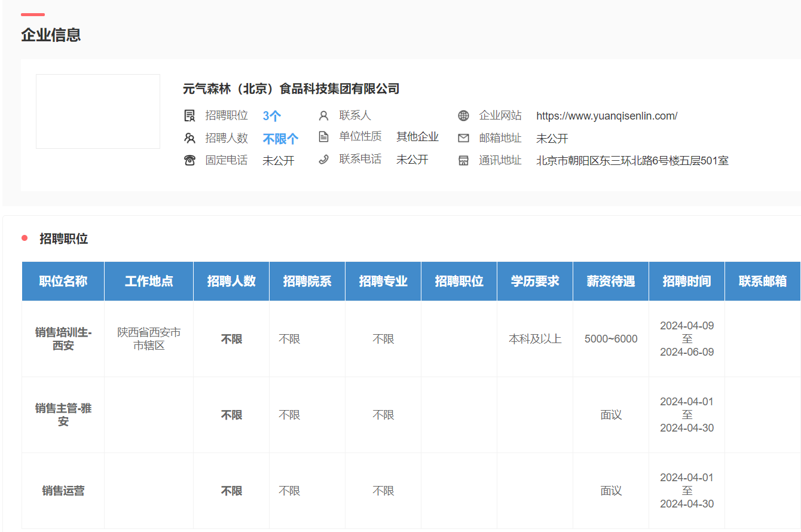Click the 工作地点 column header
This screenshot has width=801, height=532.
tap(149, 281)
